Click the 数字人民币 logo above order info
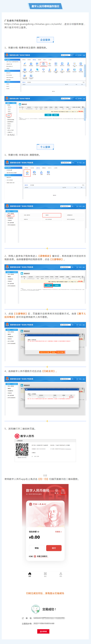The height and width of the screenshot is (644, 91). click(x=24, y=436)
